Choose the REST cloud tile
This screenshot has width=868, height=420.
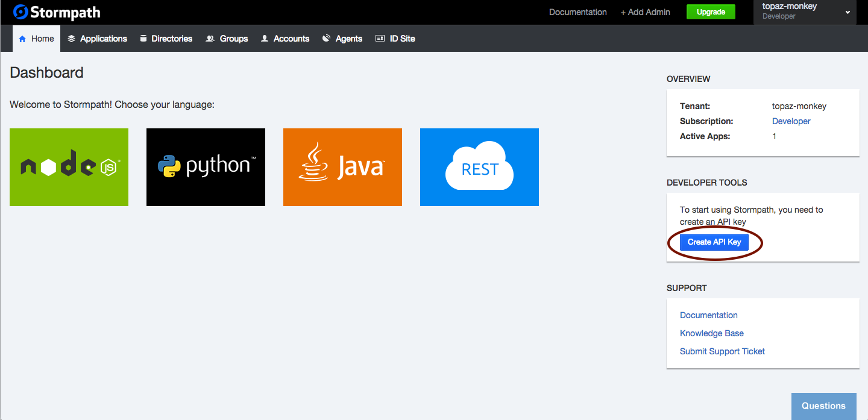(479, 167)
